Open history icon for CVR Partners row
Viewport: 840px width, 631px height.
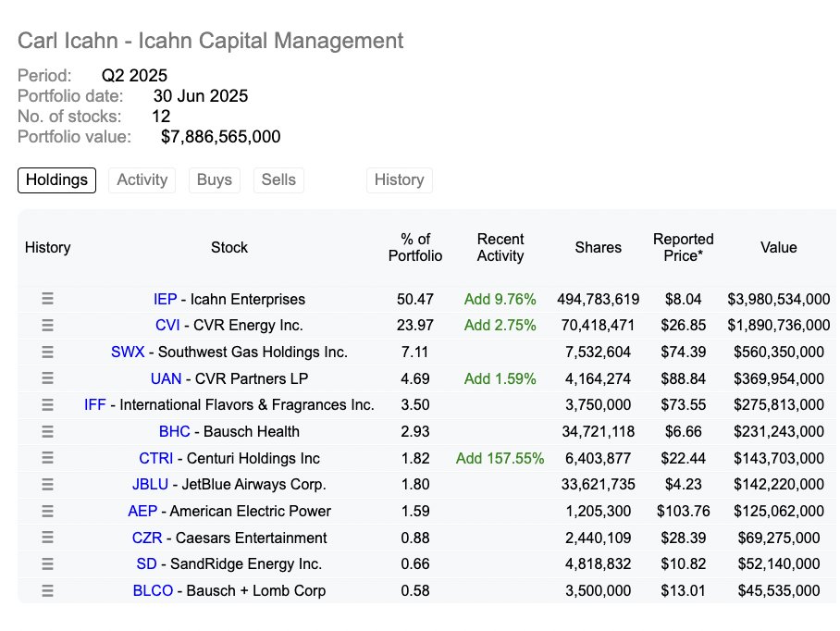(48, 378)
